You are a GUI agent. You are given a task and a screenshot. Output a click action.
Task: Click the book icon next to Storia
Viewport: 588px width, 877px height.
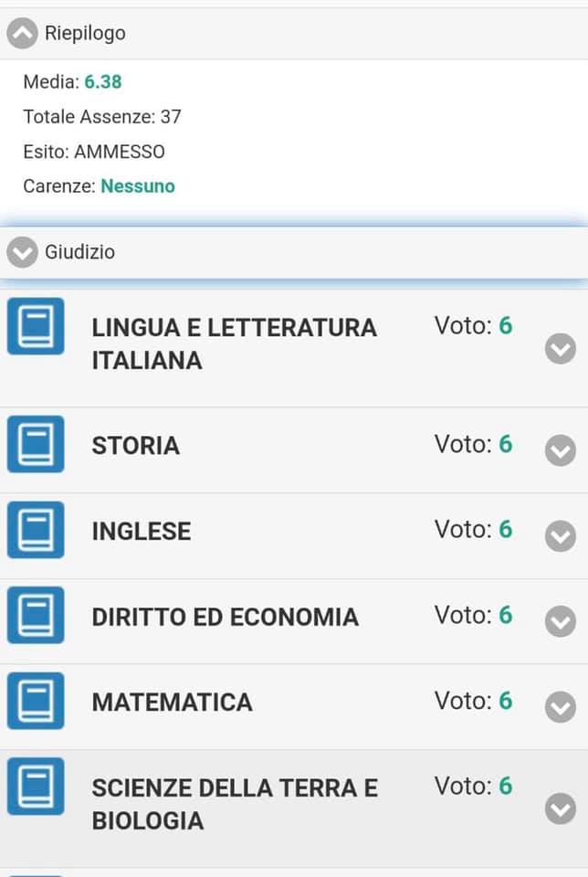36,444
